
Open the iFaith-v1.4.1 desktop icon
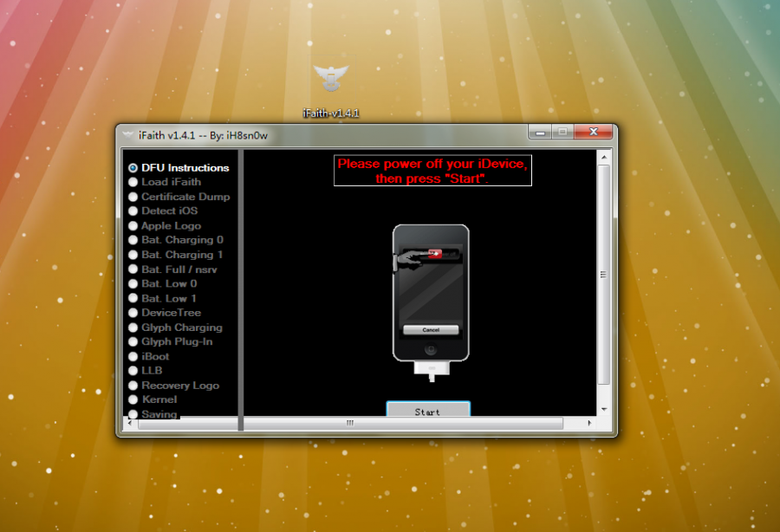pos(331,87)
